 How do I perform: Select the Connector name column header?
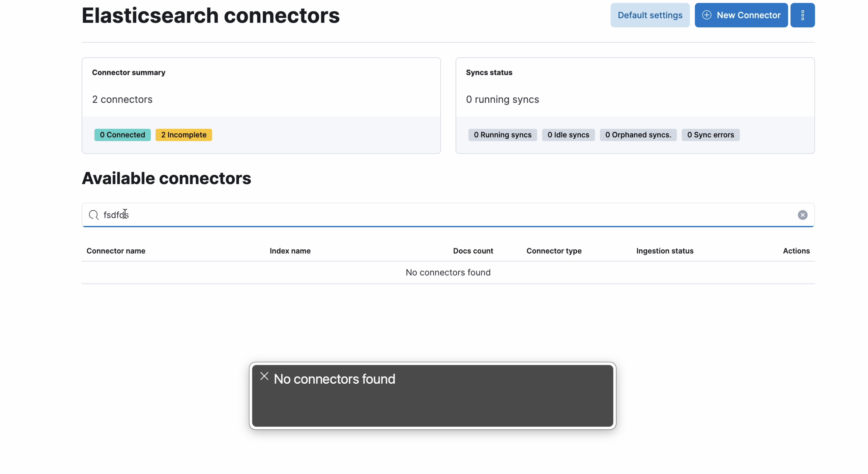[x=116, y=250]
